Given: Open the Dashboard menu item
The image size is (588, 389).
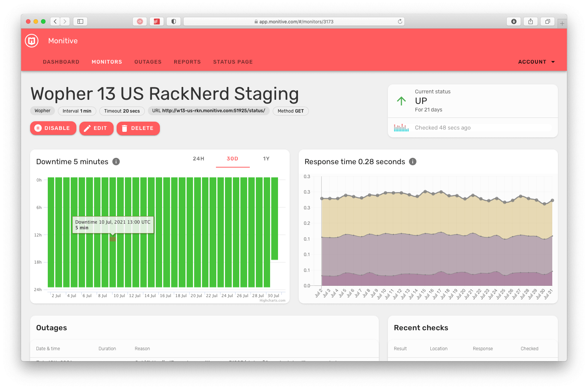Looking at the screenshot, I should [61, 62].
